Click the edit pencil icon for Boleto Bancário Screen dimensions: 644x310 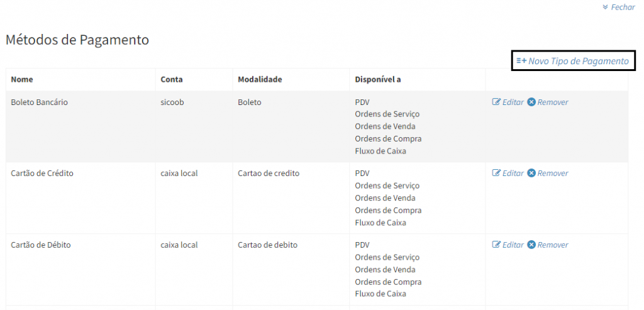[x=496, y=102]
